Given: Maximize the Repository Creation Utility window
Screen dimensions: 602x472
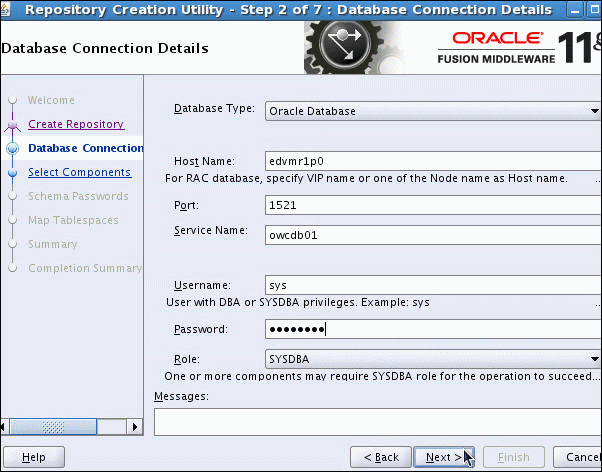Looking at the screenshot, I should pyautogui.click(x=594, y=10).
